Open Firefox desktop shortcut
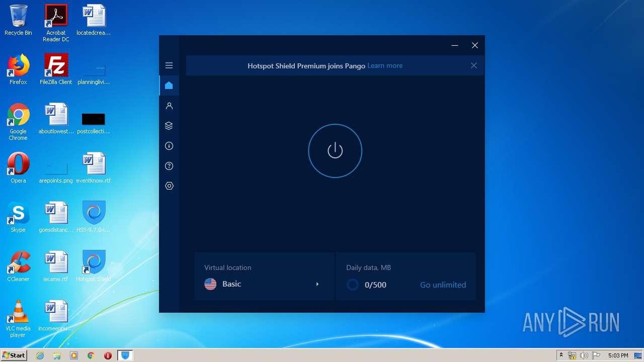Screen dimensions: 644x362 coord(18,69)
